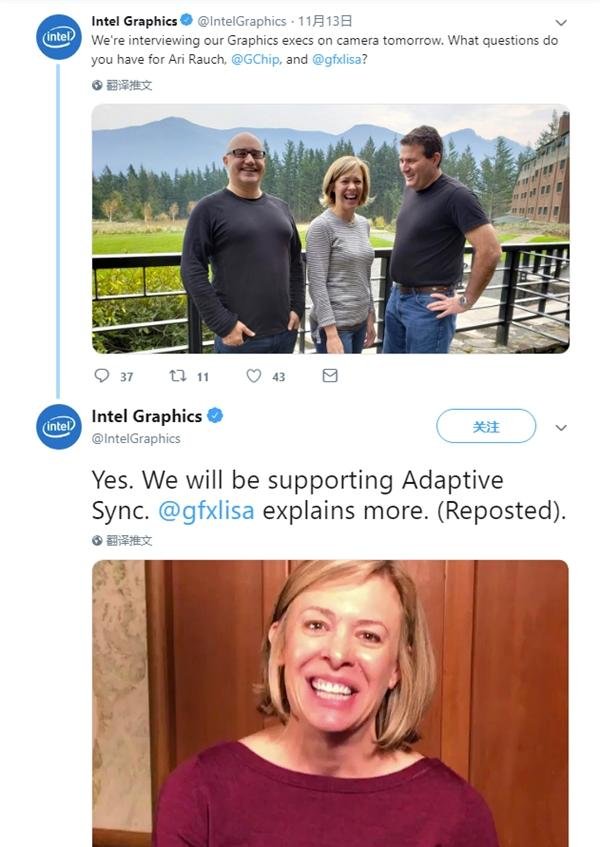
Task: Retweet the first Intel Graphics tweet
Action: pyautogui.click(x=177, y=376)
